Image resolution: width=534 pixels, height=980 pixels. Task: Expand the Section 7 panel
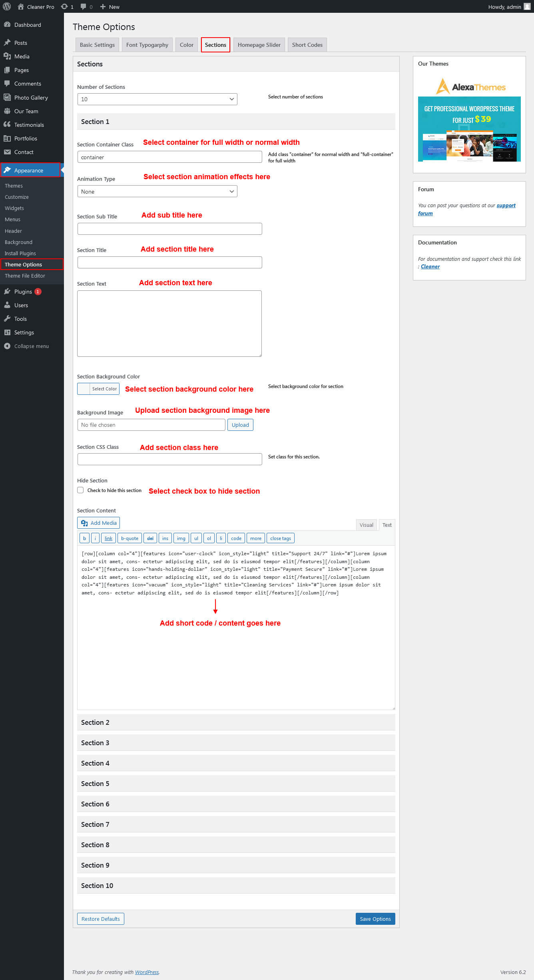(x=236, y=824)
